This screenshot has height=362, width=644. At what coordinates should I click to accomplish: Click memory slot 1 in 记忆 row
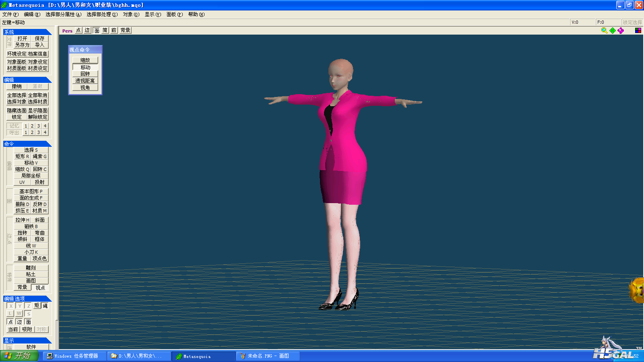(x=26, y=126)
